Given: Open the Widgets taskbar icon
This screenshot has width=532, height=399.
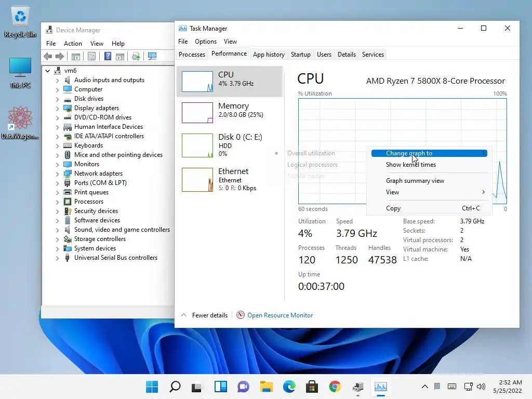Looking at the screenshot, I should 220,387.
